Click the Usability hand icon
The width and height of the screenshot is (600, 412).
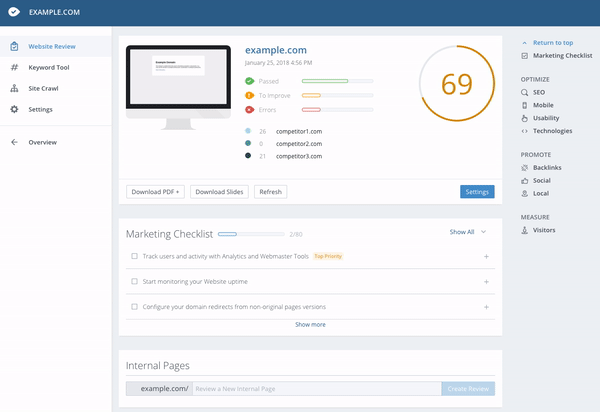[x=525, y=118]
